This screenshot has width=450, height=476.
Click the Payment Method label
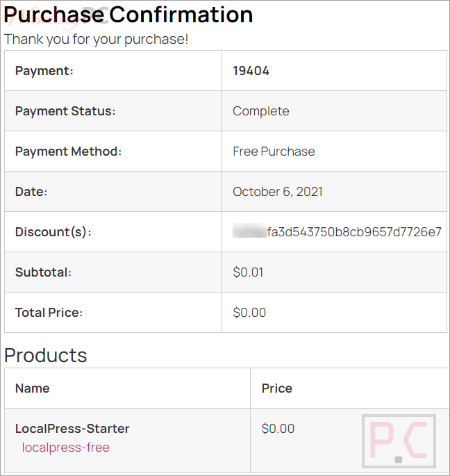coord(68,151)
